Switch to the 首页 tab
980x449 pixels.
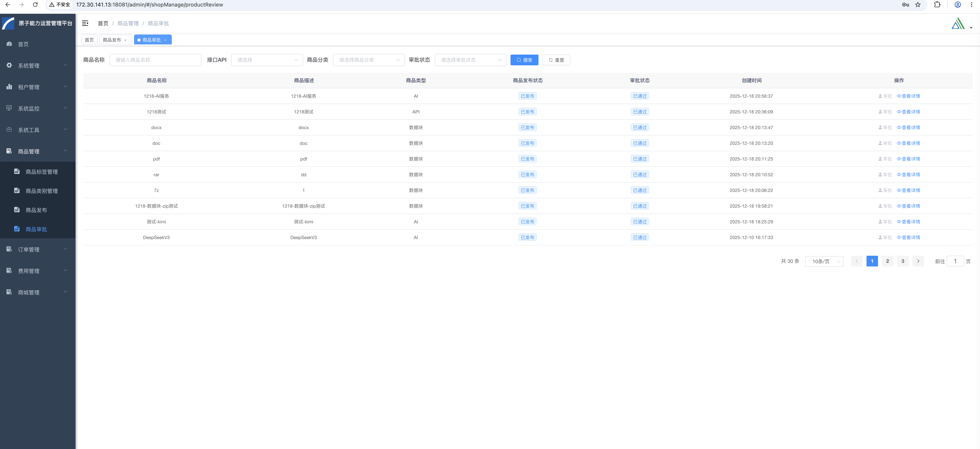point(89,40)
